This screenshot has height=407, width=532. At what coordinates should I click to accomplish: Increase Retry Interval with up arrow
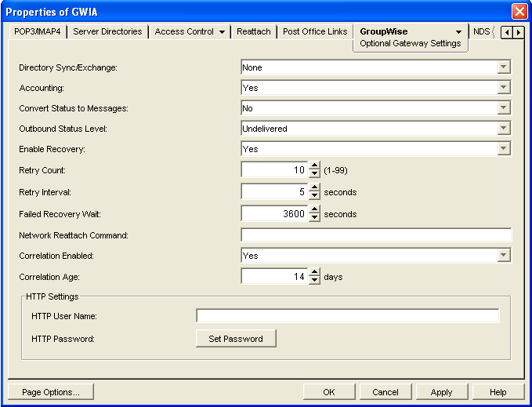click(x=314, y=187)
